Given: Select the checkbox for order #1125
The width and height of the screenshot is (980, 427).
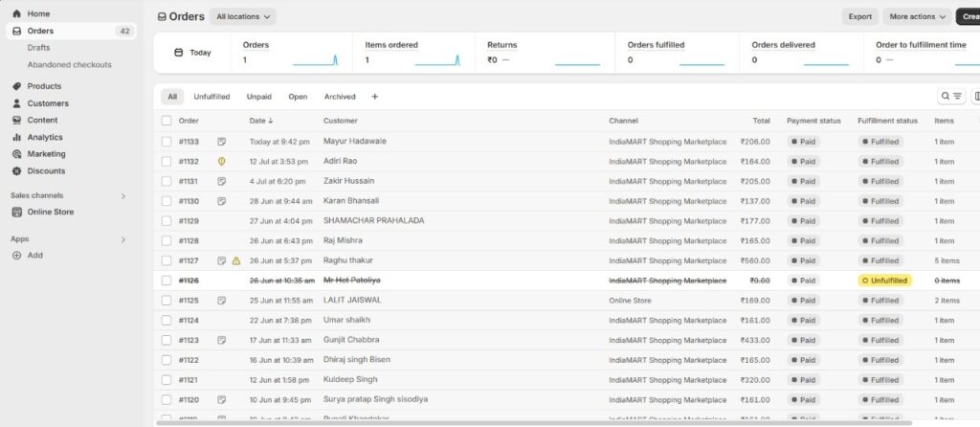Looking at the screenshot, I should coord(167,301).
